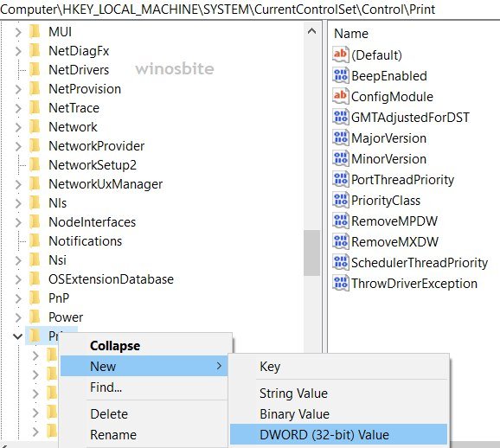Select the OSExtensionDatabase tree key
500x448 pixels.
[111, 279]
